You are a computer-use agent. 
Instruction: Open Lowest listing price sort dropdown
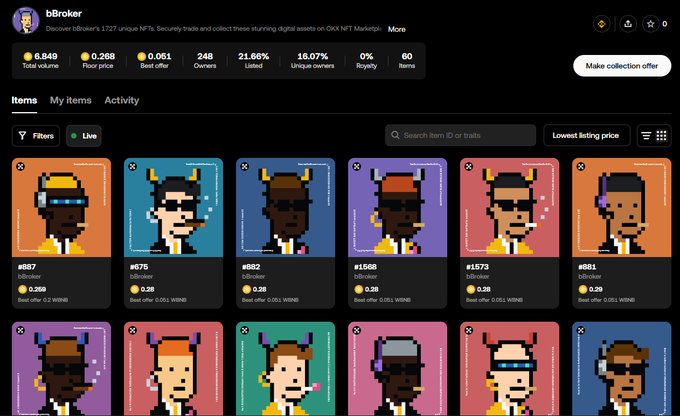tap(586, 135)
